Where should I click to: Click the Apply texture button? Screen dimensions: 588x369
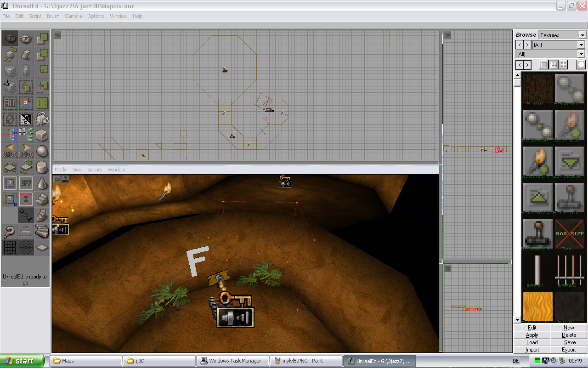pyautogui.click(x=532, y=335)
